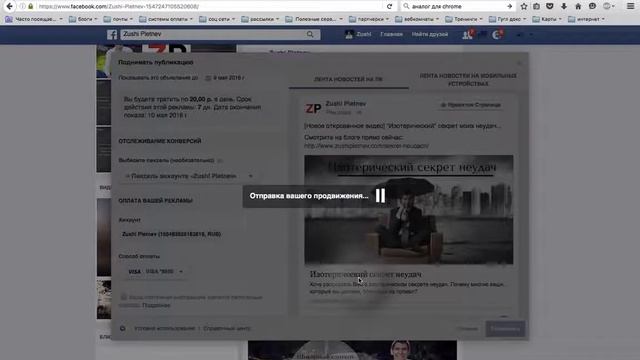The height and width of the screenshot is (360, 640).
Task: Open the zushipletnev.com link in post preview
Action: [366, 146]
